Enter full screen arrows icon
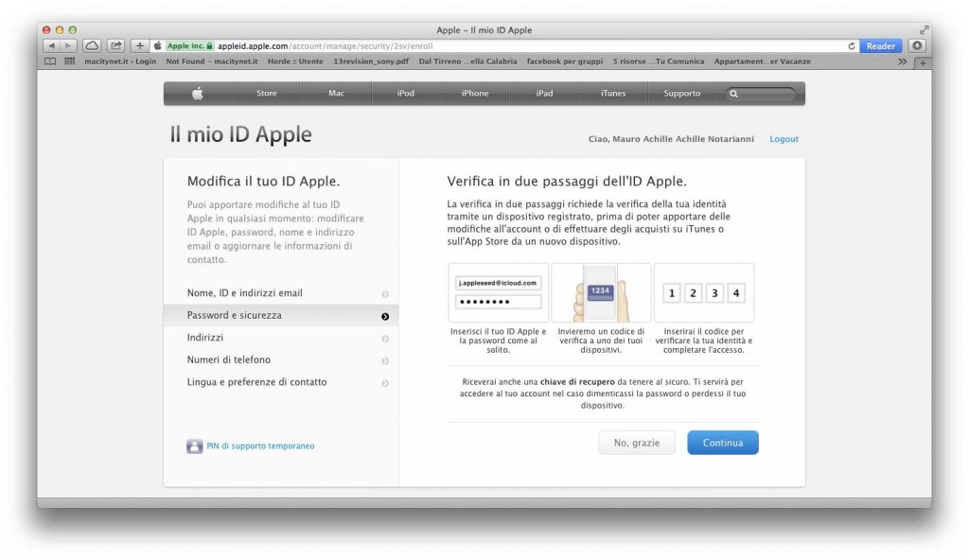This screenshot has height=560, width=969. coord(924,29)
